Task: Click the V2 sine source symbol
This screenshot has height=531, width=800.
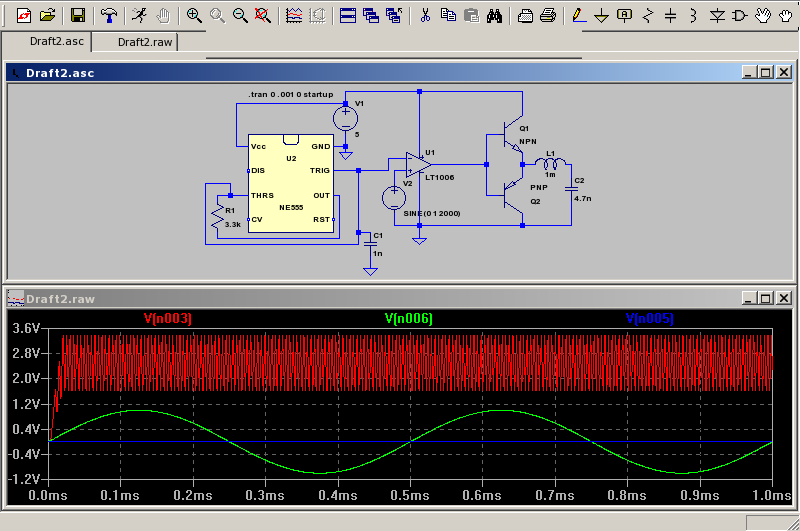Action: click(x=394, y=198)
